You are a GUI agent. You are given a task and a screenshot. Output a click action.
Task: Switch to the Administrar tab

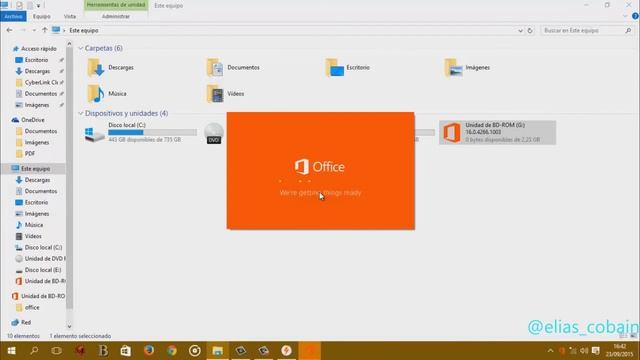pyautogui.click(x=116, y=16)
